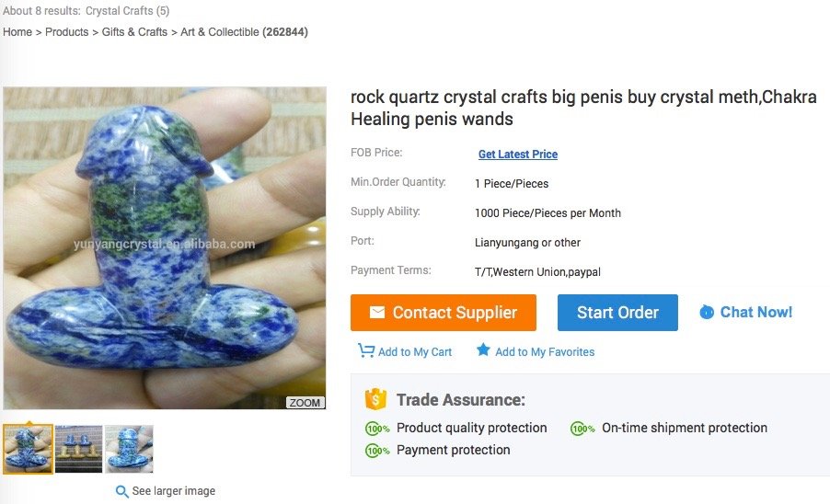This screenshot has height=504, width=830.
Task: Click the 100% icon beside Payment protection
Action: pyautogui.click(x=377, y=451)
